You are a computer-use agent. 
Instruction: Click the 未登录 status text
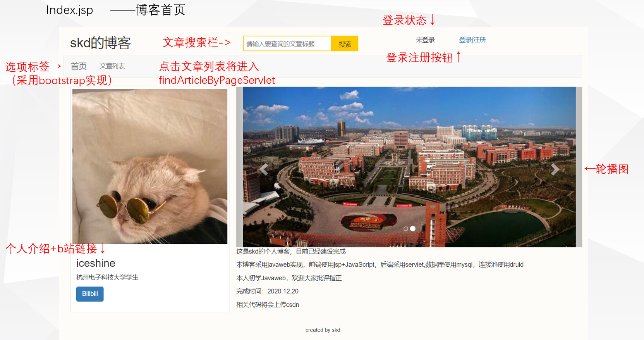click(425, 40)
